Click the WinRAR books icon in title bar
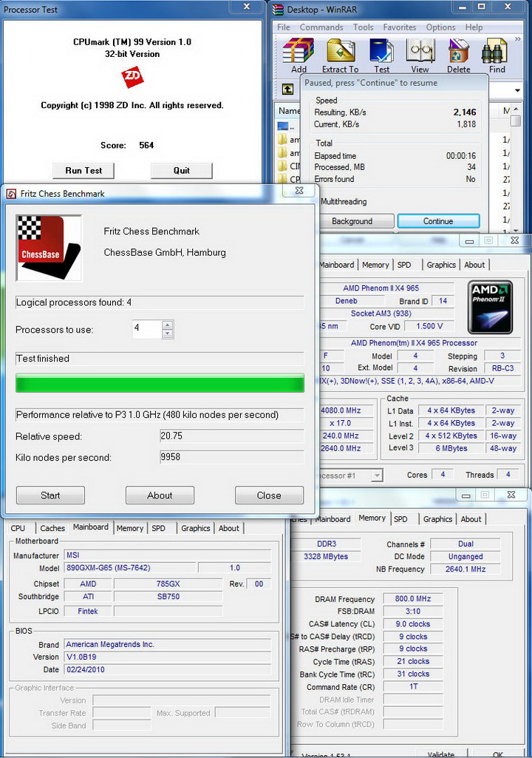 coord(278,9)
